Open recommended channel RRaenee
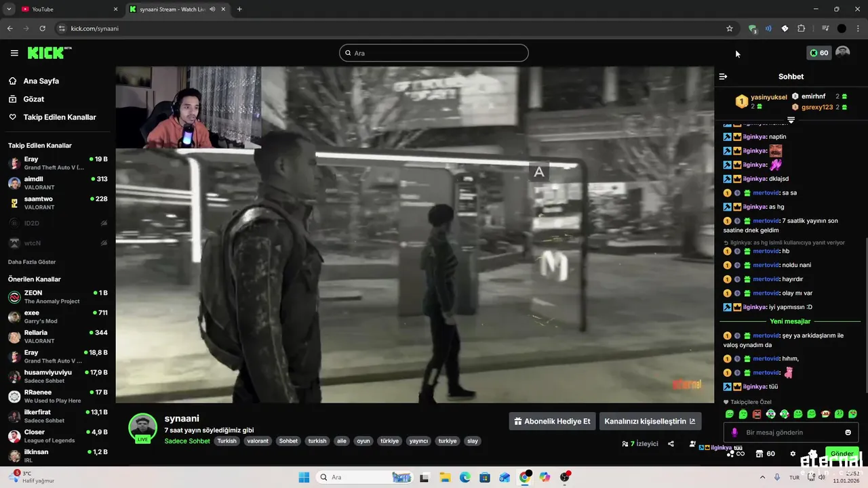 pyautogui.click(x=58, y=396)
